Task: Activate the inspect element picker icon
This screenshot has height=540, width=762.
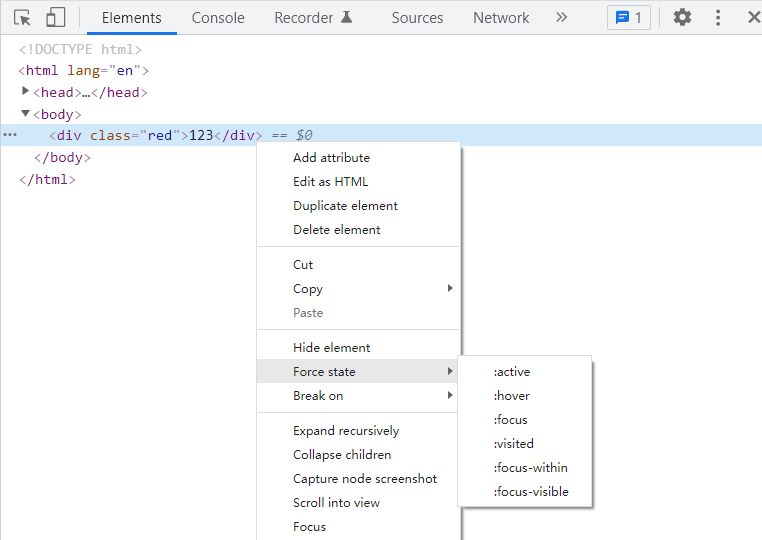Action: [x=23, y=17]
